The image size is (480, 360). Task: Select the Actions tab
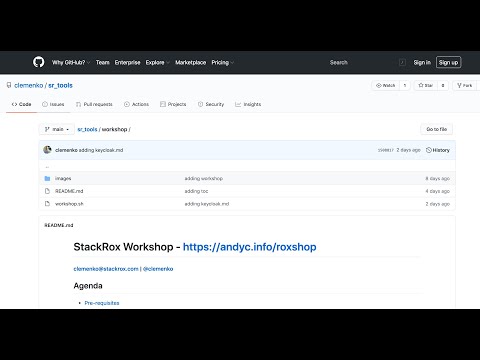(136, 104)
